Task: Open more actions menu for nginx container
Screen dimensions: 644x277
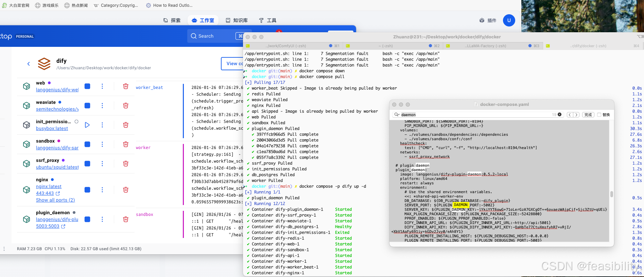Action: [x=102, y=190]
